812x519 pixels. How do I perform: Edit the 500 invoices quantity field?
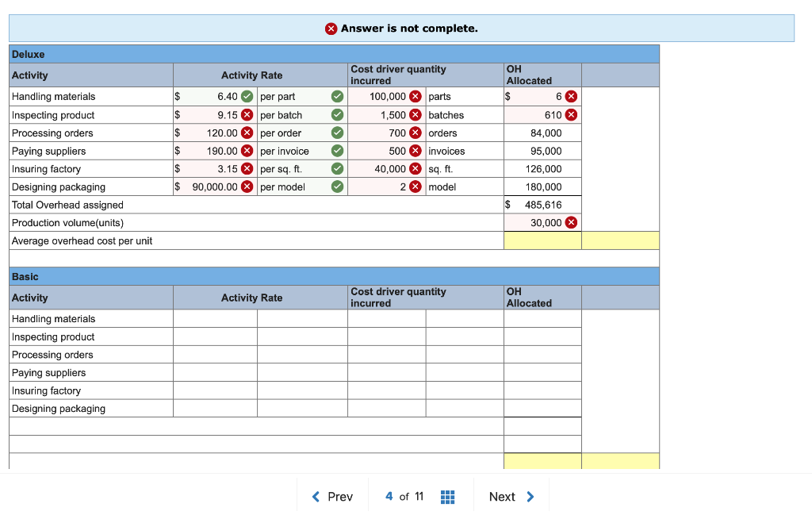[x=387, y=151]
